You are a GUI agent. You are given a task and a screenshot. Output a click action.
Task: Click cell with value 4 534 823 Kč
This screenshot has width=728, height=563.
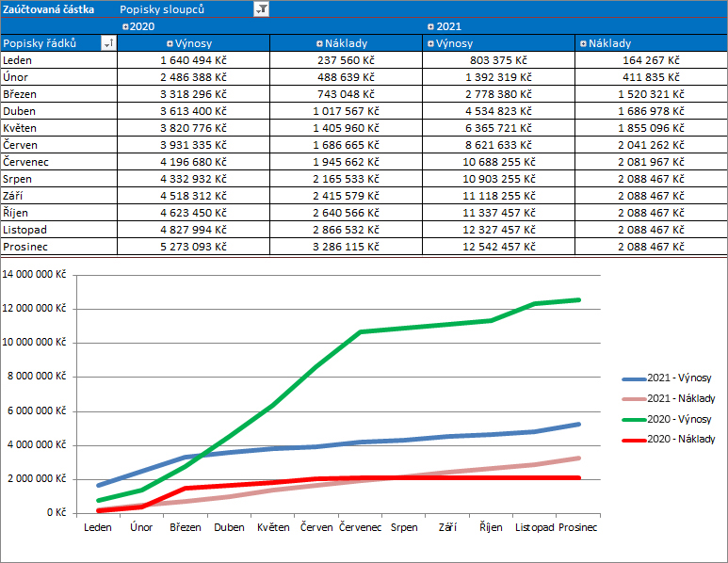pyautogui.click(x=498, y=111)
